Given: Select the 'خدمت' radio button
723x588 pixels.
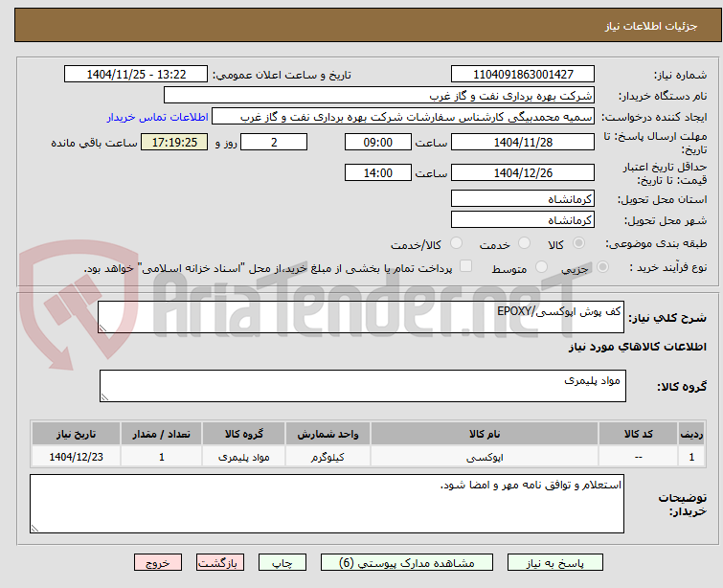Looking at the screenshot, I should (x=524, y=243).
